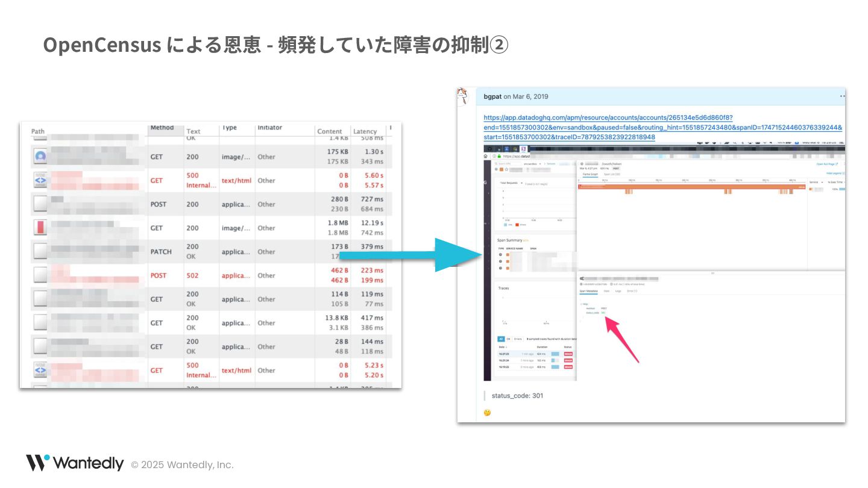Click the document icon in the 13.8 KB row
The height and width of the screenshot is (488, 868).
pyautogui.click(x=40, y=323)
